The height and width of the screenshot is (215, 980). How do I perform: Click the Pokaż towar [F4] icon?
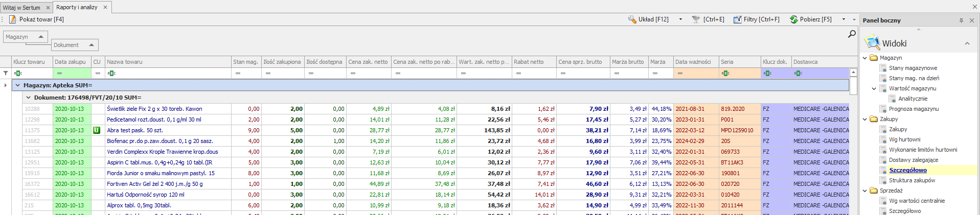pos(13,19)
